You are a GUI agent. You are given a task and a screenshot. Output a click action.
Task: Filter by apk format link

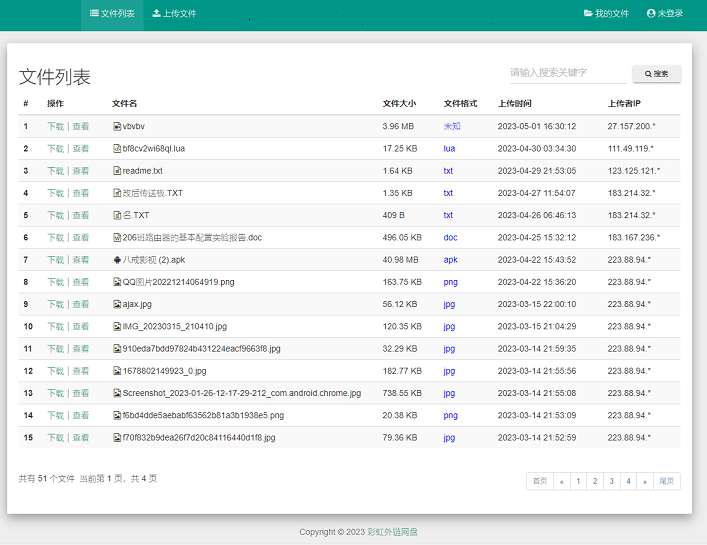pos(450,260)
